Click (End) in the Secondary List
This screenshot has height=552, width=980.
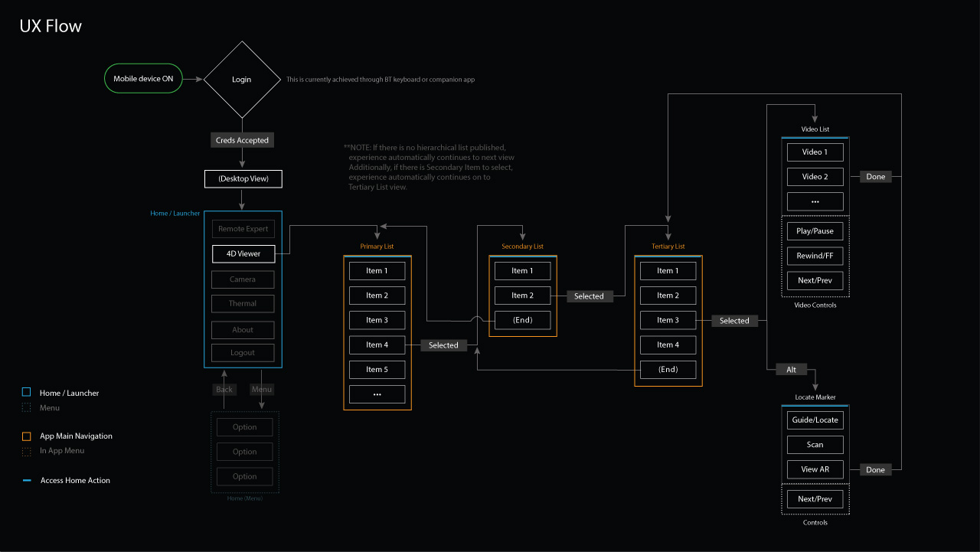[x=522, y=320]
